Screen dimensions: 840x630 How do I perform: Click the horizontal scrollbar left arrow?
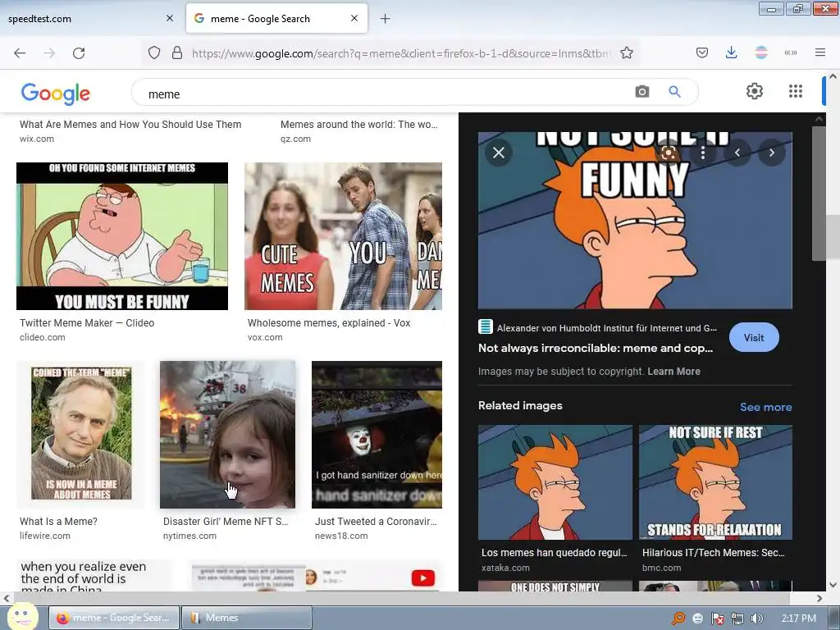coord(6,598)
